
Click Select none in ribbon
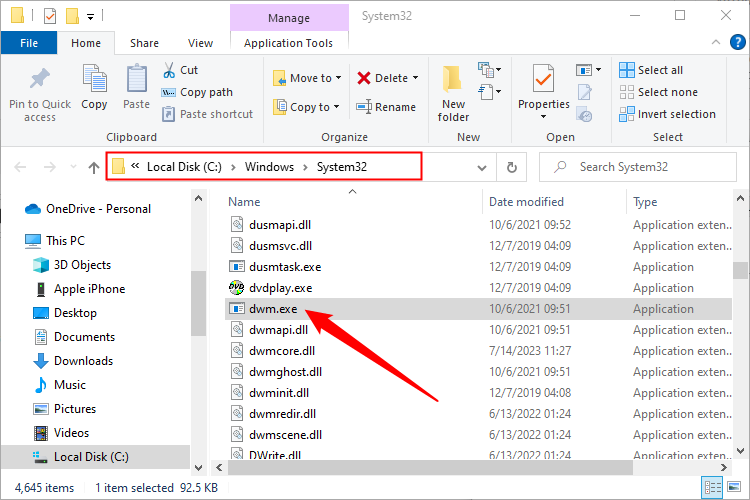(x=659, y=92)
